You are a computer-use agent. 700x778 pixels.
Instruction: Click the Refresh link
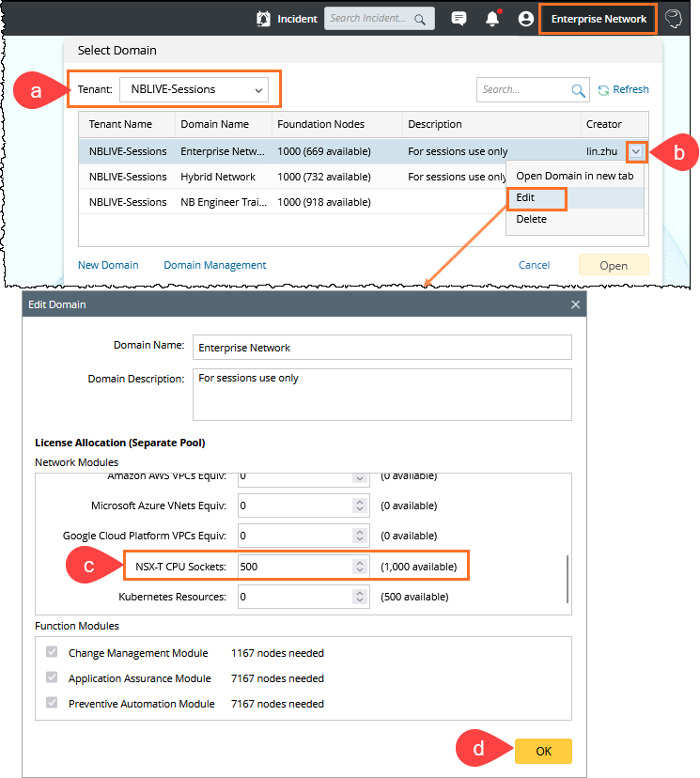coord(624,90)
